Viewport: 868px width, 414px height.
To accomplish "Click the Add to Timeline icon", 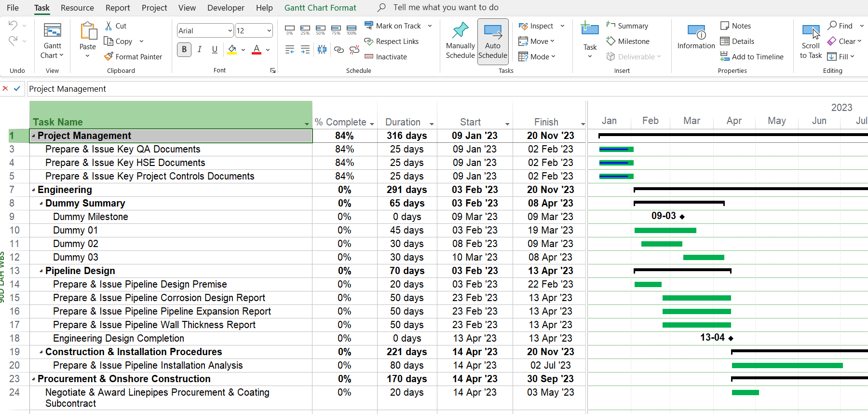I will 724,57.
